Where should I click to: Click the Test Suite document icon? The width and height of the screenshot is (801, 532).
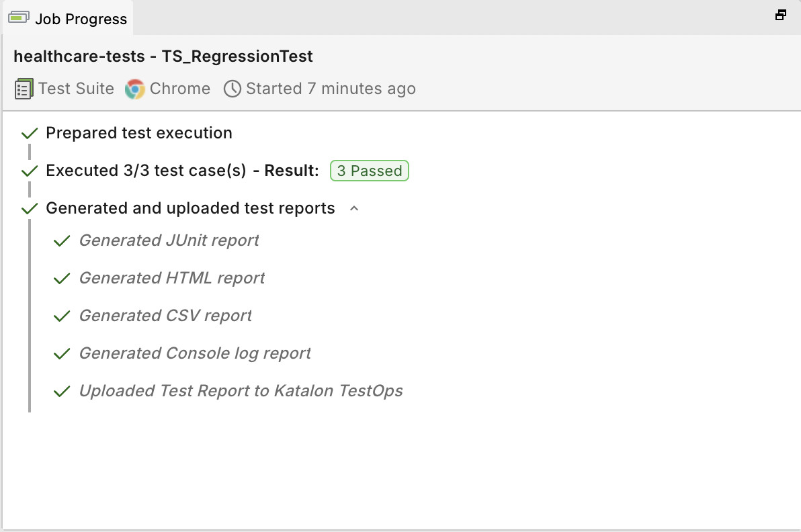tap(24, 89)
